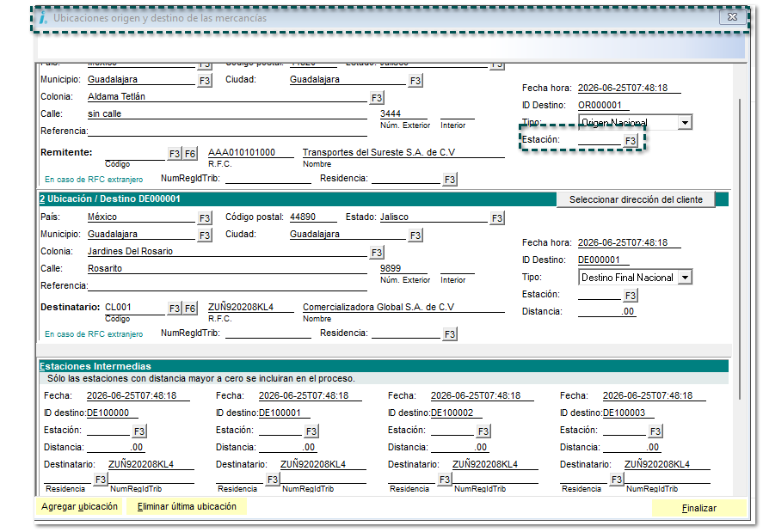Click F3 lookup for destination Ciudad Guadalajara
This screenshot has height=532, width=763.
[x=415, y=235]
